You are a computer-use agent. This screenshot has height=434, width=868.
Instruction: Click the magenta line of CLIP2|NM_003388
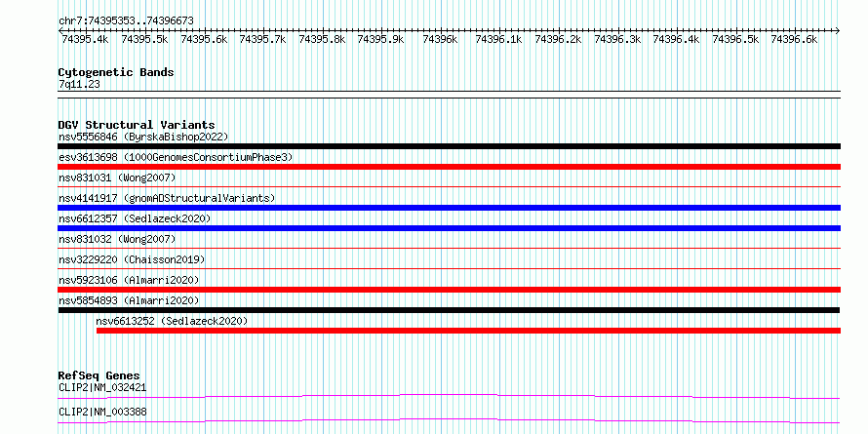[x=449, y=420]
